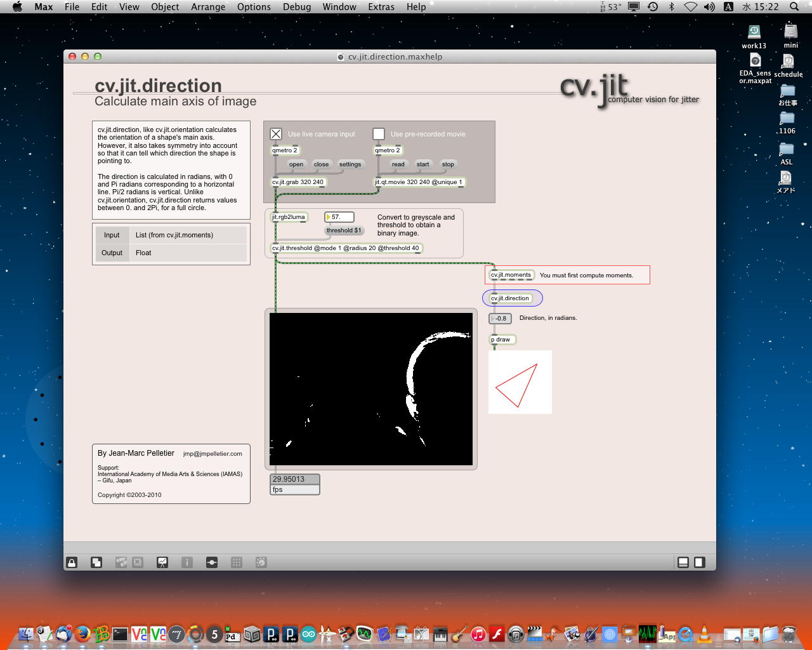Viewport: 812px width, 650px height.
Task: Launch Firefox from the Dock
Action: tap(82, 633)
